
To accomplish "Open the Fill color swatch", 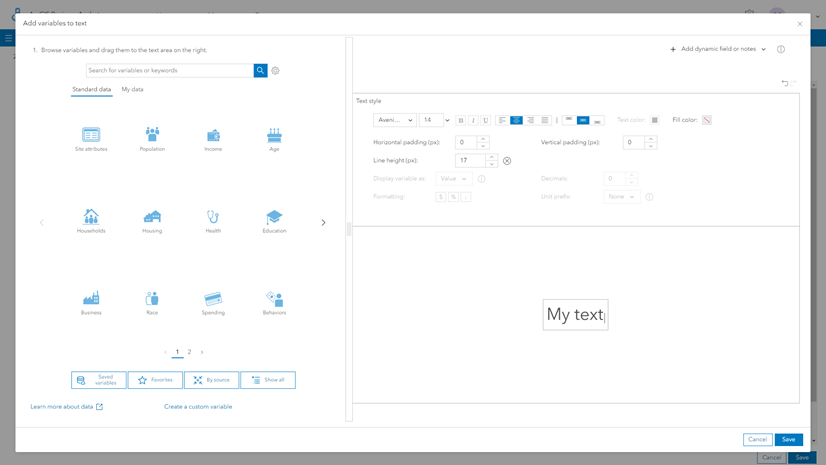I will pos(706,120).
